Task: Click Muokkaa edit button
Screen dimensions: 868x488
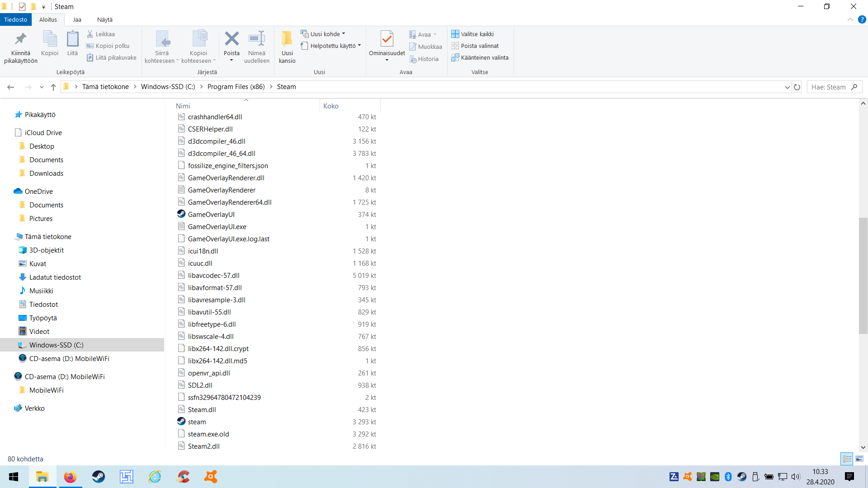Action: coord(425,47)
